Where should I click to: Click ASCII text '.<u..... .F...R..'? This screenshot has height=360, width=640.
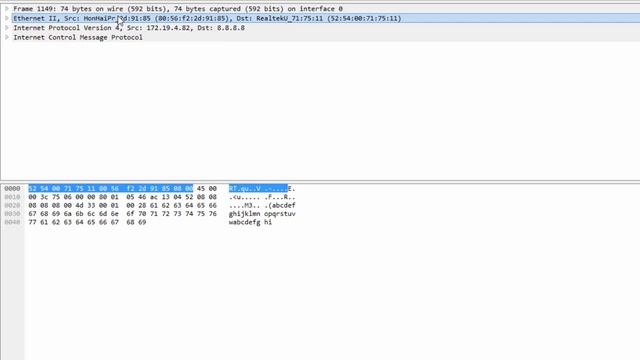click(262, 197)
